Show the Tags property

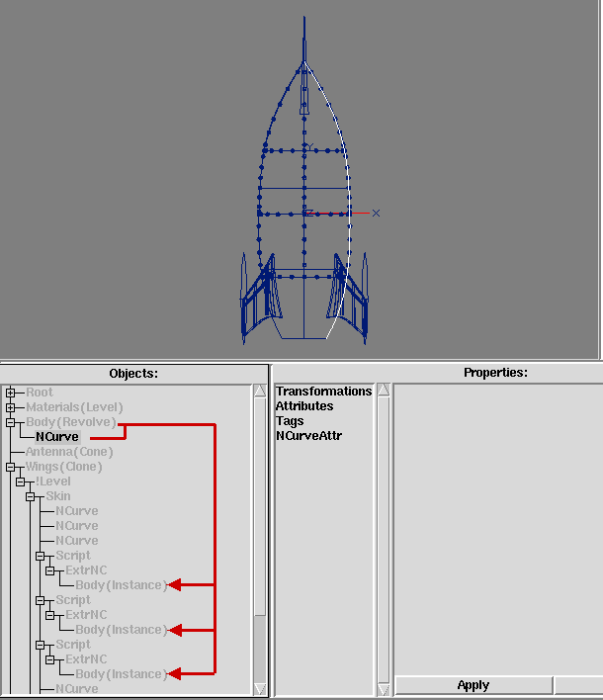(x=290, y=421)
